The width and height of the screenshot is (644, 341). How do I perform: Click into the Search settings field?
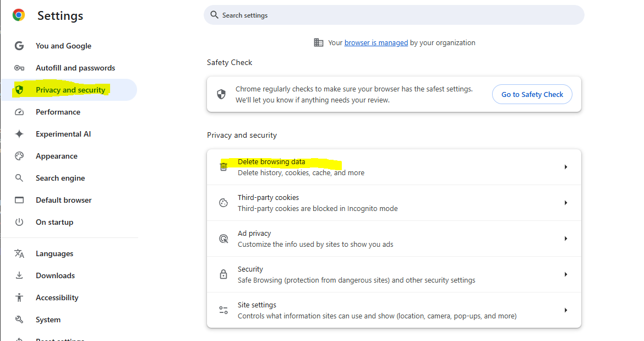click(x=394, y=15)
